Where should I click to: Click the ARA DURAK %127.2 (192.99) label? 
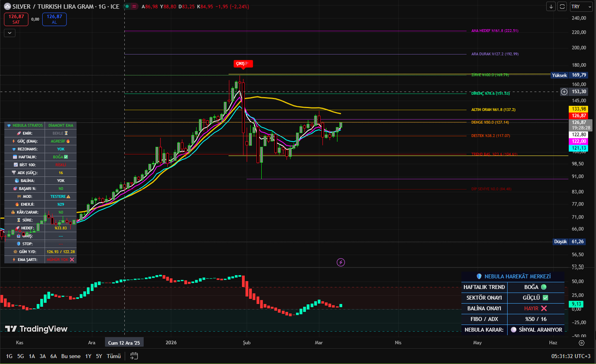coord(495,54)
